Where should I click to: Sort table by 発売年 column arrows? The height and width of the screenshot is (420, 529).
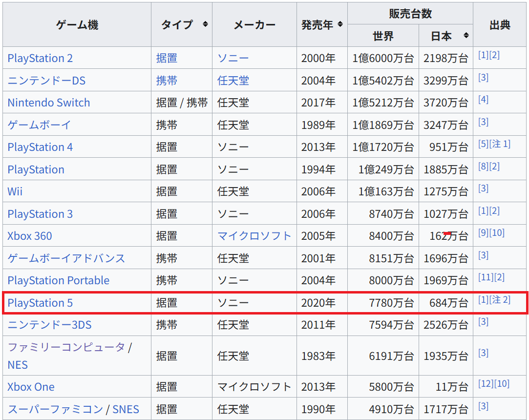[340, 24]
